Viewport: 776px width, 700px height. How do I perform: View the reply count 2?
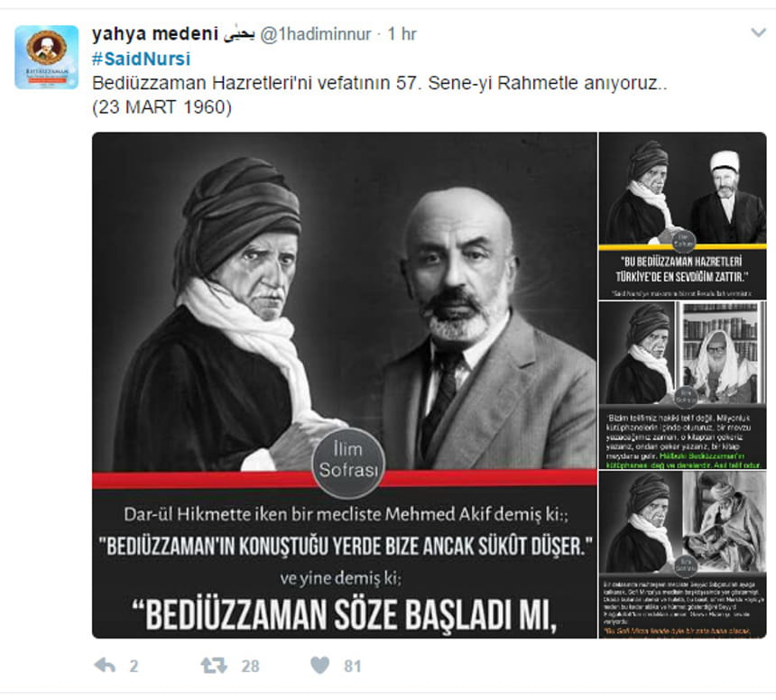(134, 667)
